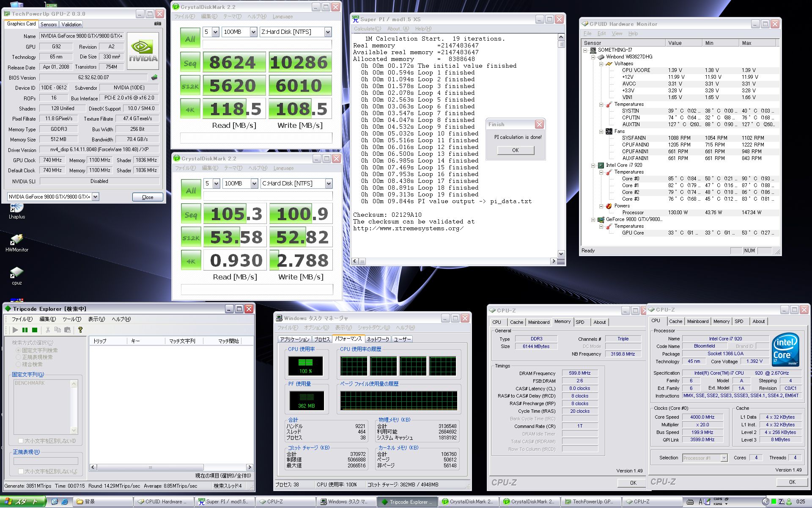Image resolution: width=812 pixels, height=508 pixels.
Task: Open the Calculate menu in Super PI
Action: click(x=367, y=29)
